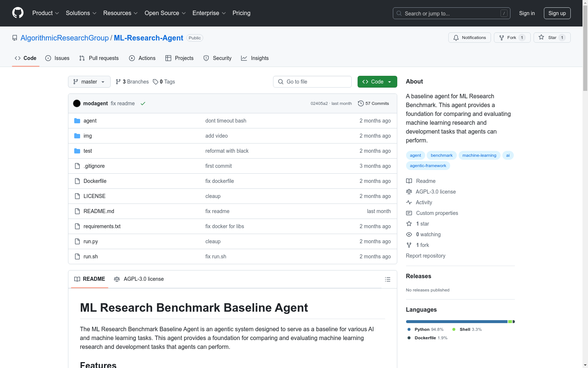
Task: Expand the Resources menu
Action: coord(121,13)
